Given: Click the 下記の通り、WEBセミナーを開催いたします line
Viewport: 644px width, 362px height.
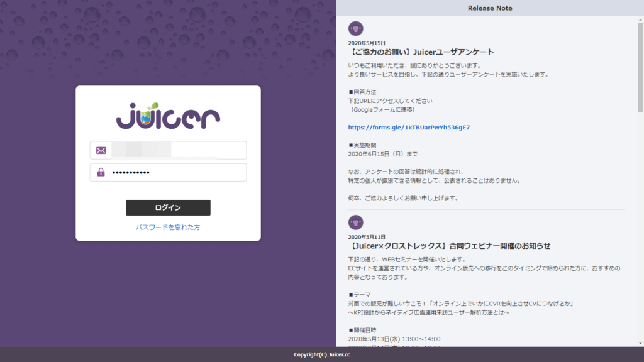Looking at the screenshot, I should tap(408, 260).
